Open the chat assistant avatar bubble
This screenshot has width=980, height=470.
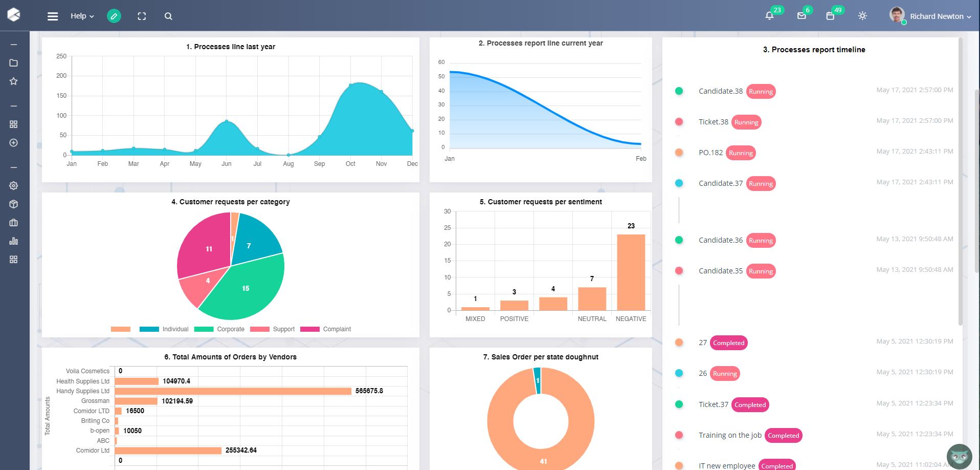959,456
